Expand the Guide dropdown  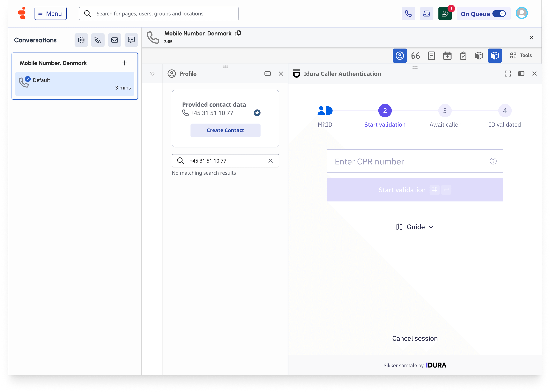[x=415, y=227]
